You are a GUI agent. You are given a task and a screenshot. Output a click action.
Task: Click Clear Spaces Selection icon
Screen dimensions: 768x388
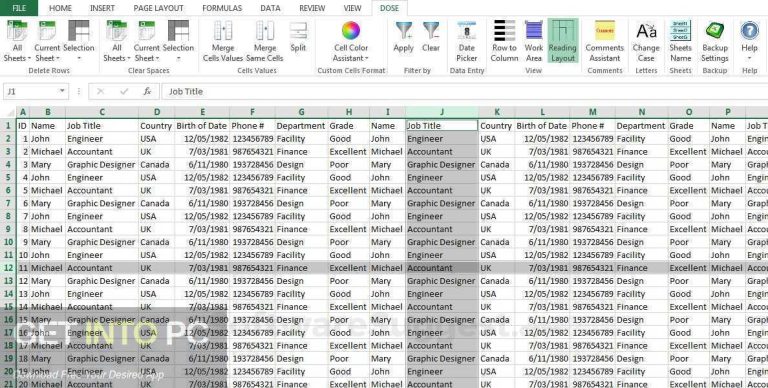178,30
